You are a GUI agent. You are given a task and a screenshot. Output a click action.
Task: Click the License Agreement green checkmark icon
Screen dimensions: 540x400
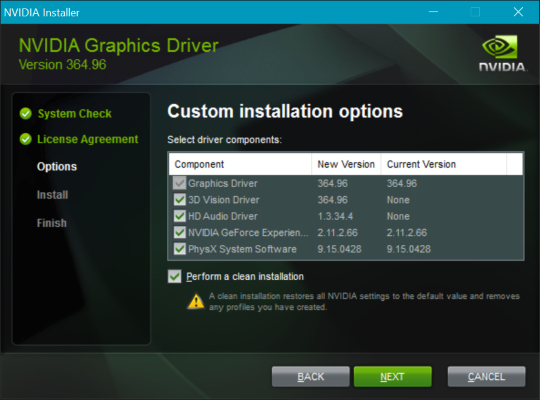26,139
